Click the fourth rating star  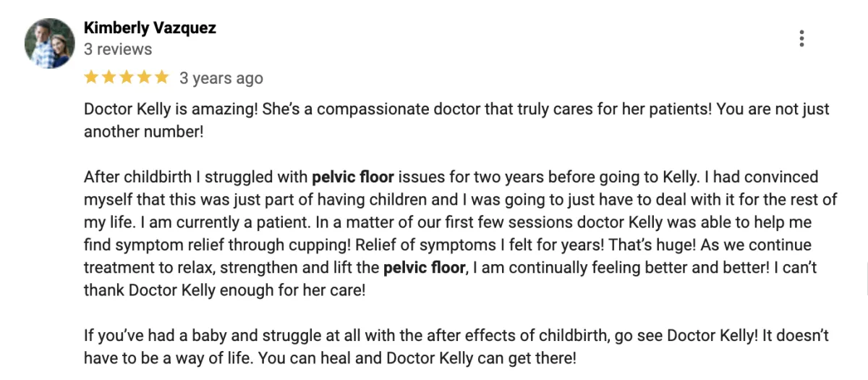tap(143, 77)
